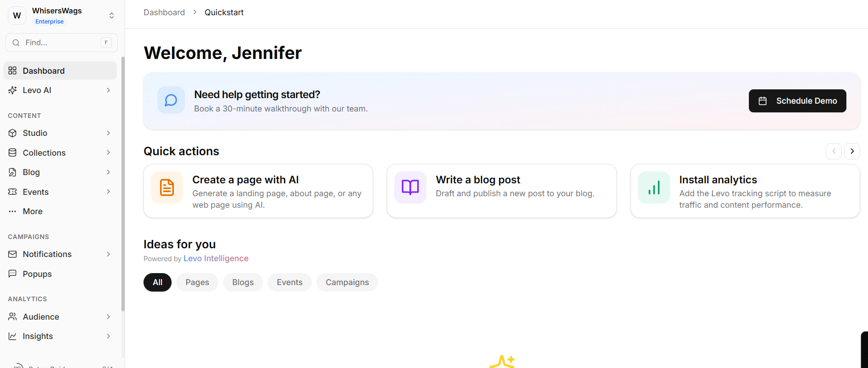The width and height of the screenshot is (868, 368).
Task: Click the orange document icon for AI page
Action: tap(167, 187)
